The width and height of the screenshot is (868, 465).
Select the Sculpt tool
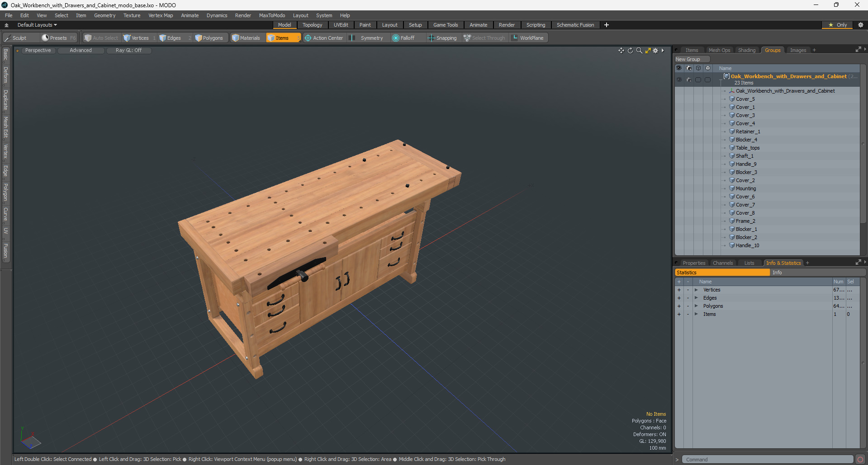(x=16, y=38)
